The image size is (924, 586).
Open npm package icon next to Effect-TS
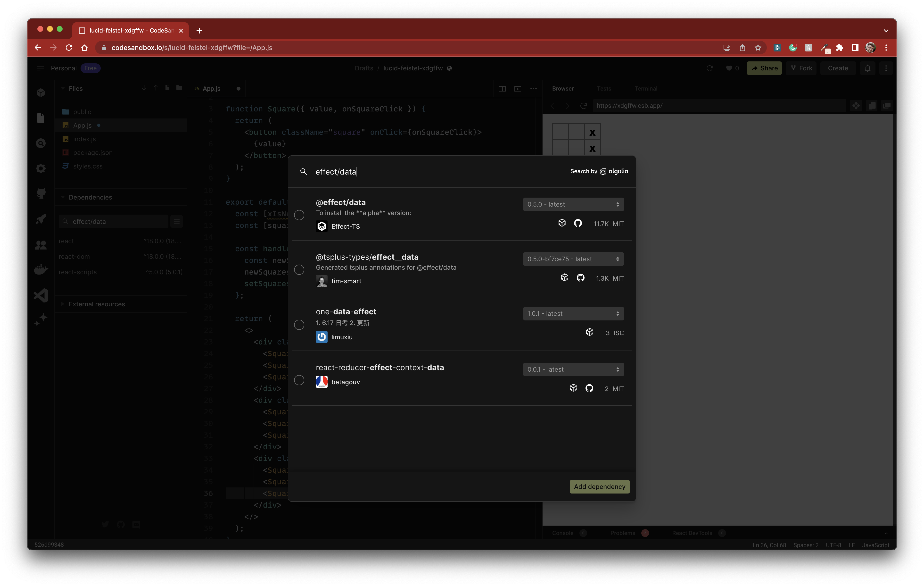point(562,223)
